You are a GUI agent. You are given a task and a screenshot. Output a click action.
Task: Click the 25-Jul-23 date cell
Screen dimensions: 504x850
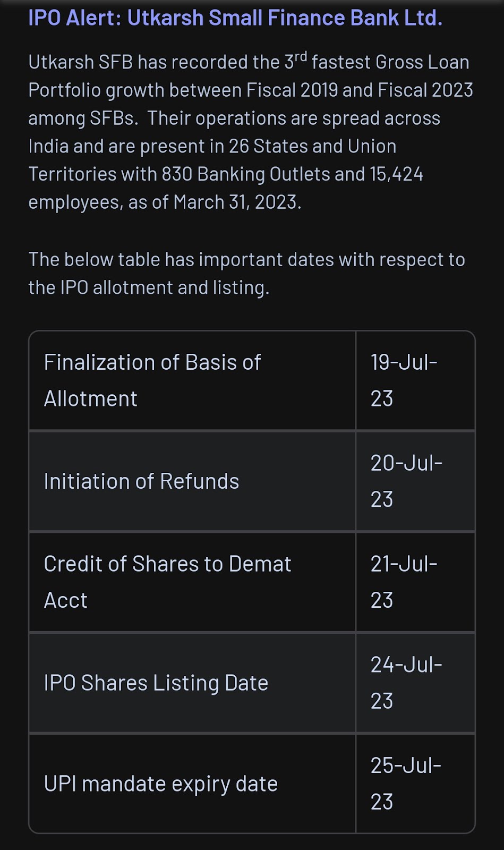pyautogui.click(x=415, y=784)
